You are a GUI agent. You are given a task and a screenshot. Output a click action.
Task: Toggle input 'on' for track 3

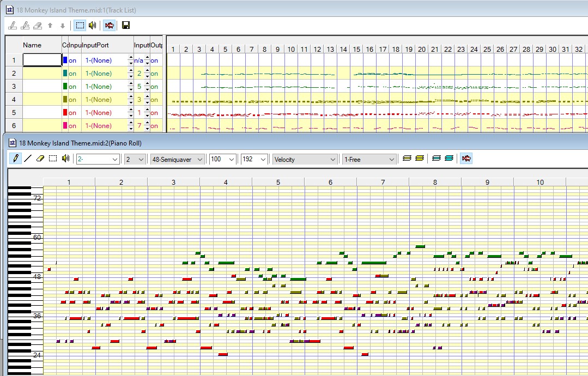(72, 87)
